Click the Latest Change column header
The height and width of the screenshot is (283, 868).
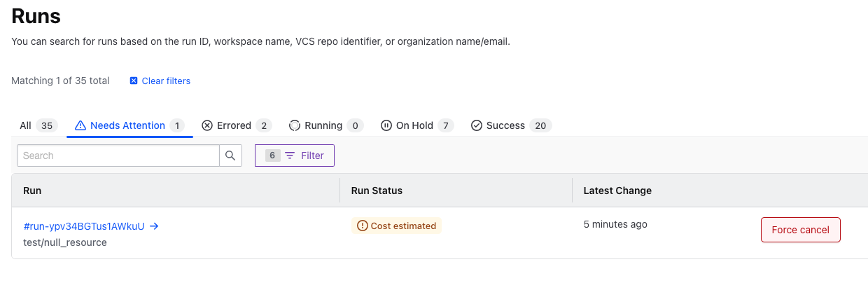[617, 191]
